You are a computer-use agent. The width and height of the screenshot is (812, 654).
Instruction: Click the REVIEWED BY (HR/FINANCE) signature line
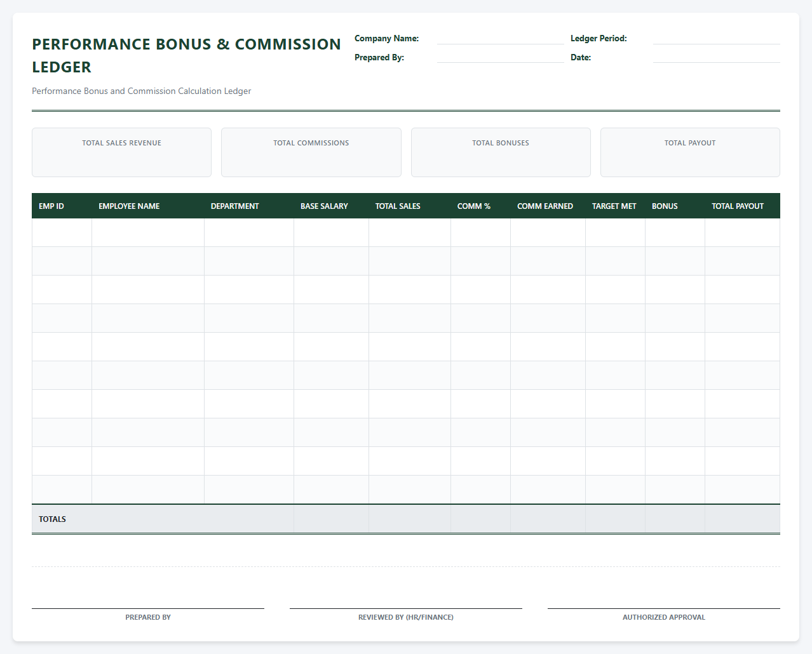pos(406,608)
